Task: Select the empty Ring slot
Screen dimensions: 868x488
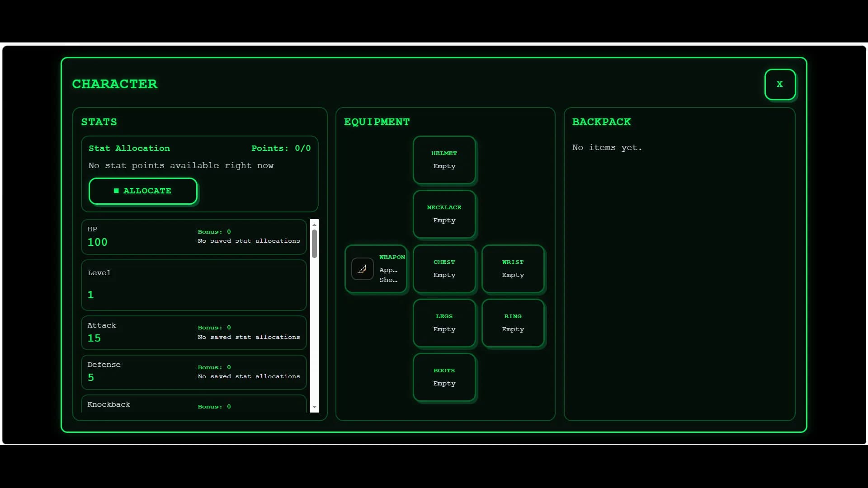Action: tap(513, 323)
